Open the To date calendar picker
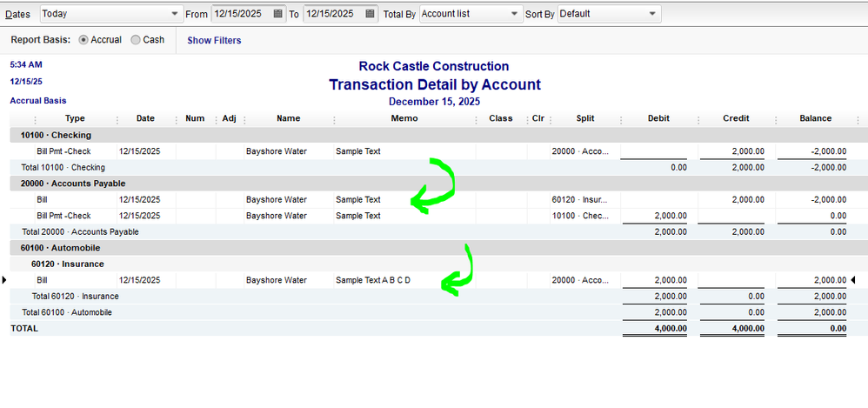Viewport: 868px width, 408px height. click(x=370, y=14)
